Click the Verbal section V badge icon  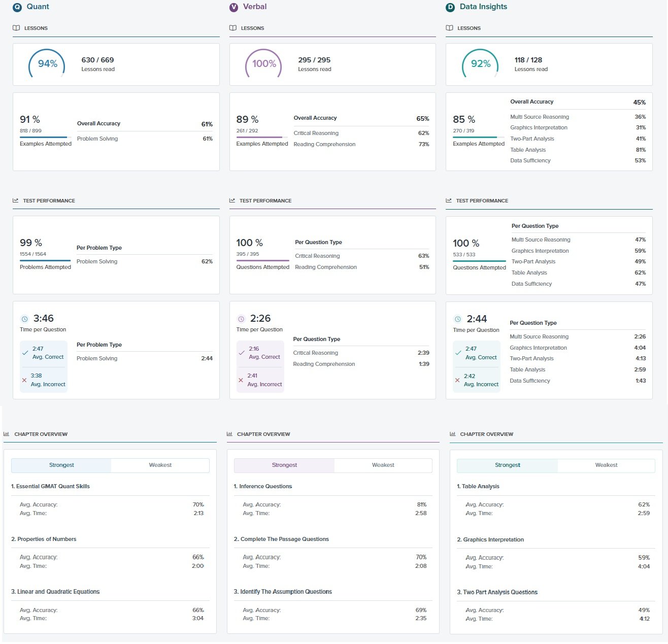(234, 7)
